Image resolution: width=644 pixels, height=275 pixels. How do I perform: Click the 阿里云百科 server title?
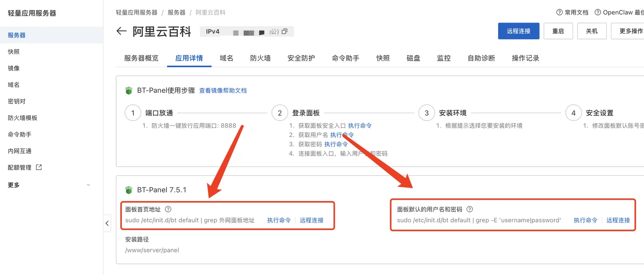(x=162, y=31)
